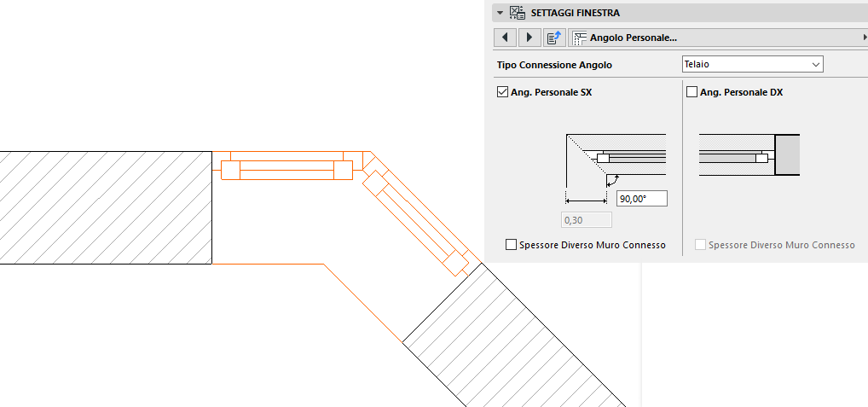Tick the greyed right Spessore Diverso Muro Connesso checkbox

(x=700, y=245)
